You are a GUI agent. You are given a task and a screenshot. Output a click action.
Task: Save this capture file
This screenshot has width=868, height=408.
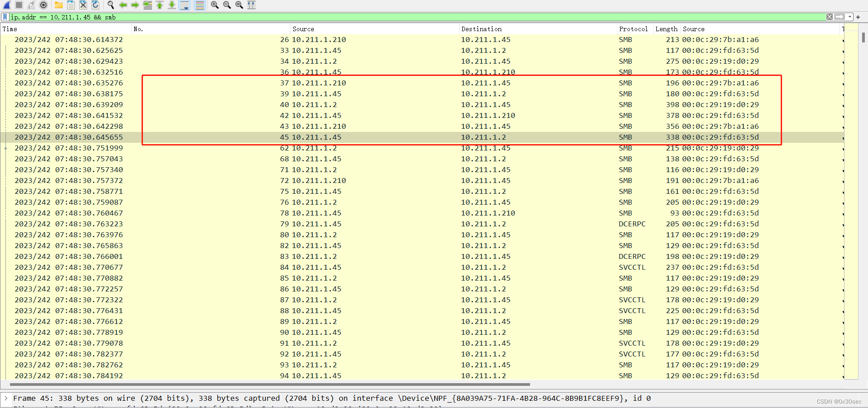[71, 5]
